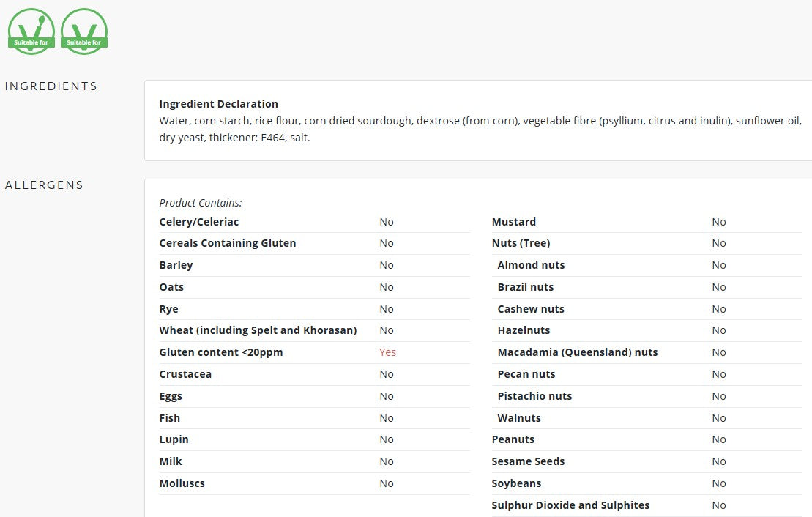Click the Soybeans allergen label
812x517 pixels.
516,483
